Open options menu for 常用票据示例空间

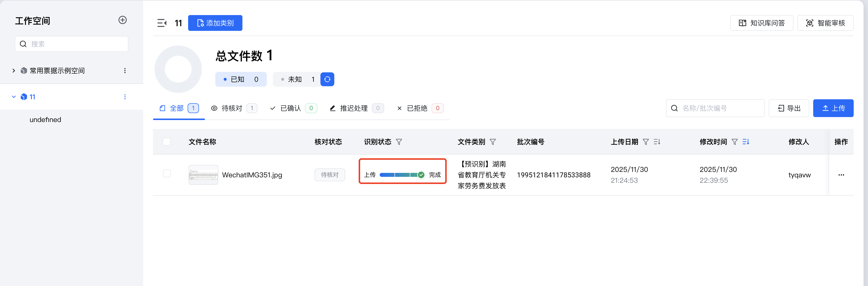tap(125, 70)
